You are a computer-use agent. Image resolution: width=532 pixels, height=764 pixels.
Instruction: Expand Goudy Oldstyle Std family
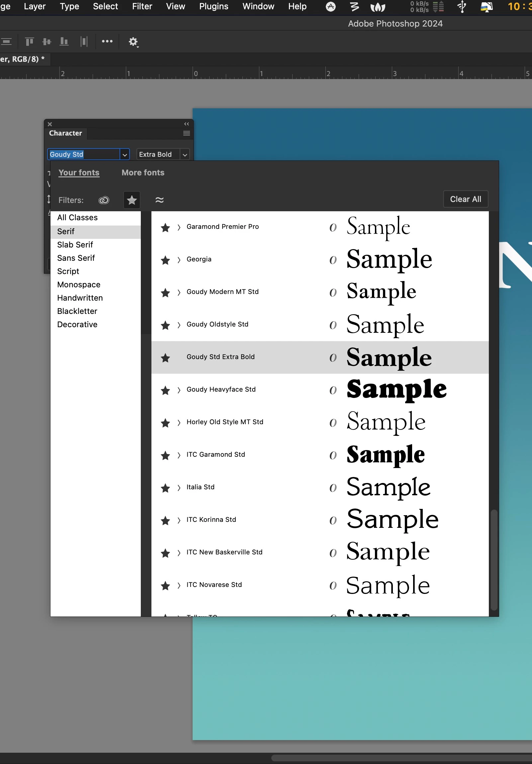tap(179, 325)
